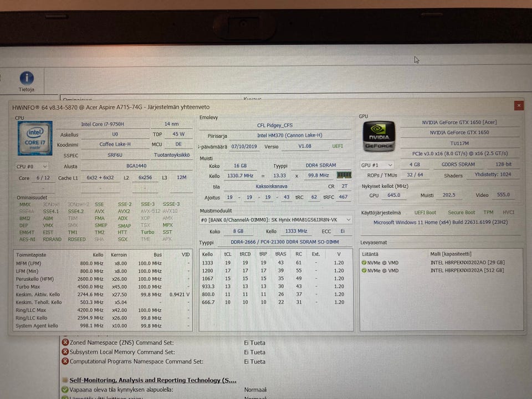532x399 pixels.
Task: Close the HWiNFO summary window
Action: click(519, 105)
